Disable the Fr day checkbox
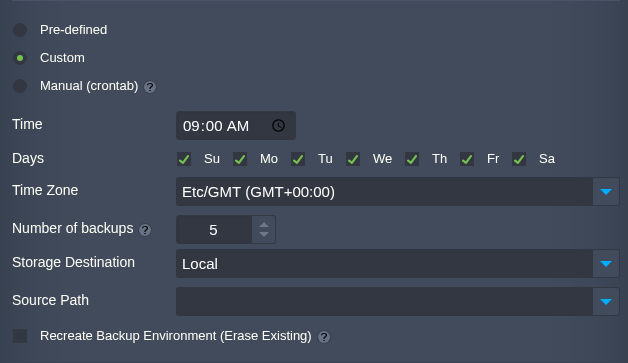 pos(467,159)
